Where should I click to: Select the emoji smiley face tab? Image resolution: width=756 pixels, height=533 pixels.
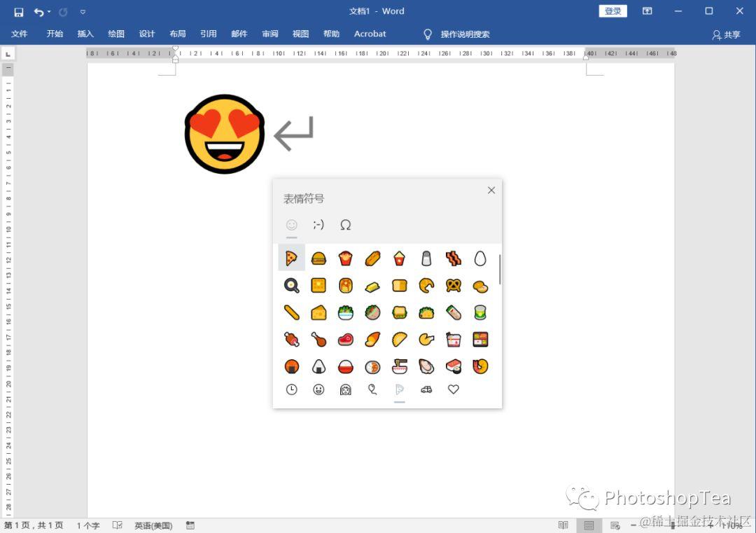(291, 225)
